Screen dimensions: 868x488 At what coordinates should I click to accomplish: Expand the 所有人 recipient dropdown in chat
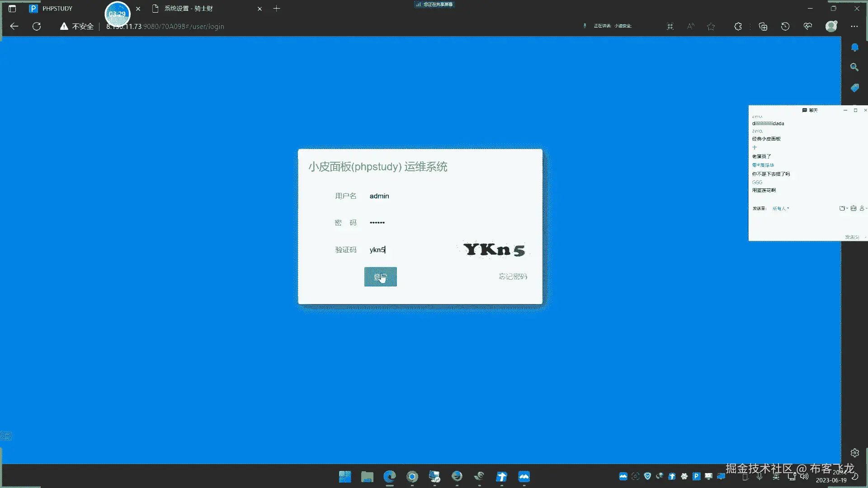coord(781,209)
